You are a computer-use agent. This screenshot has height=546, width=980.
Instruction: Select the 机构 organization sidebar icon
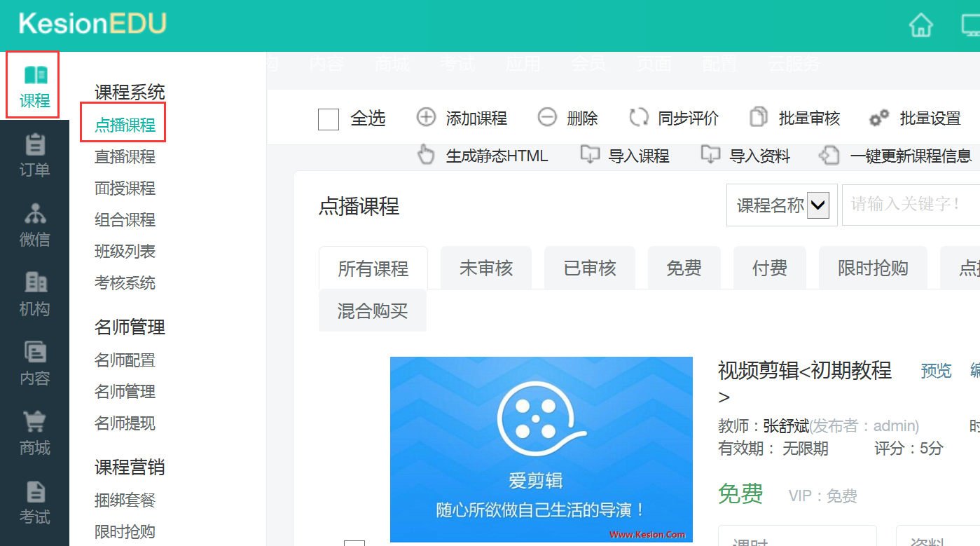34,294
